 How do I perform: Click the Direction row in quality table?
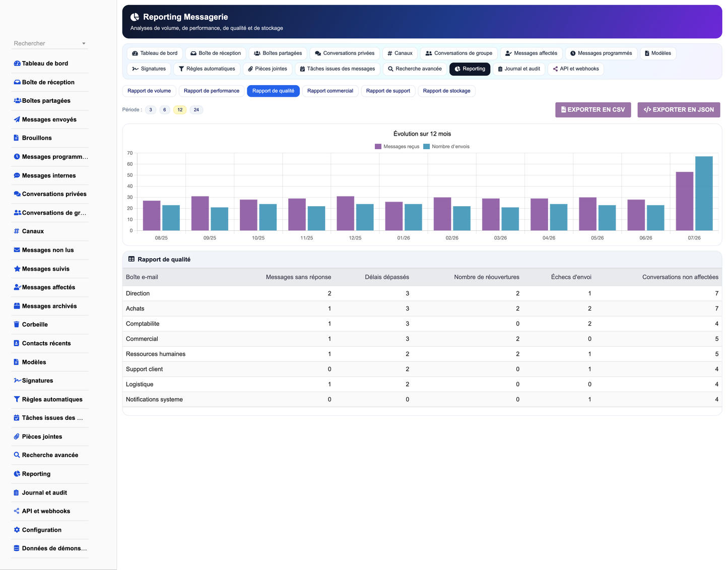click(422, 293)
